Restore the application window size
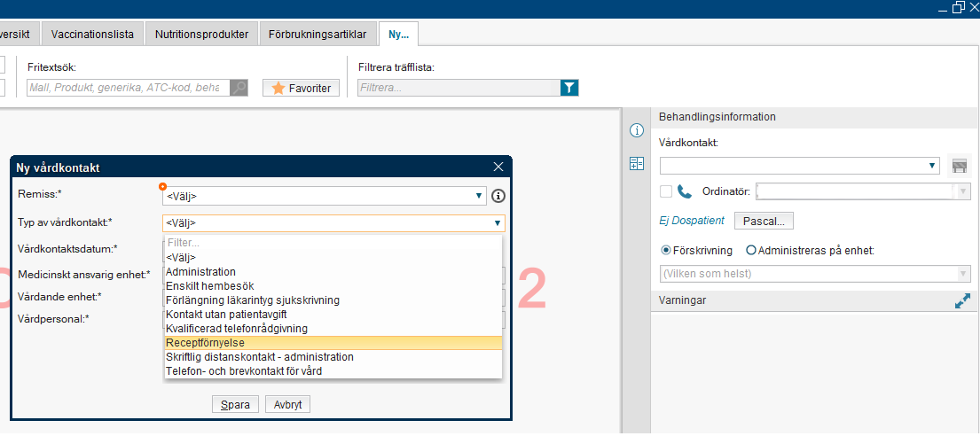The image size is (980, 436). (958, 7)
